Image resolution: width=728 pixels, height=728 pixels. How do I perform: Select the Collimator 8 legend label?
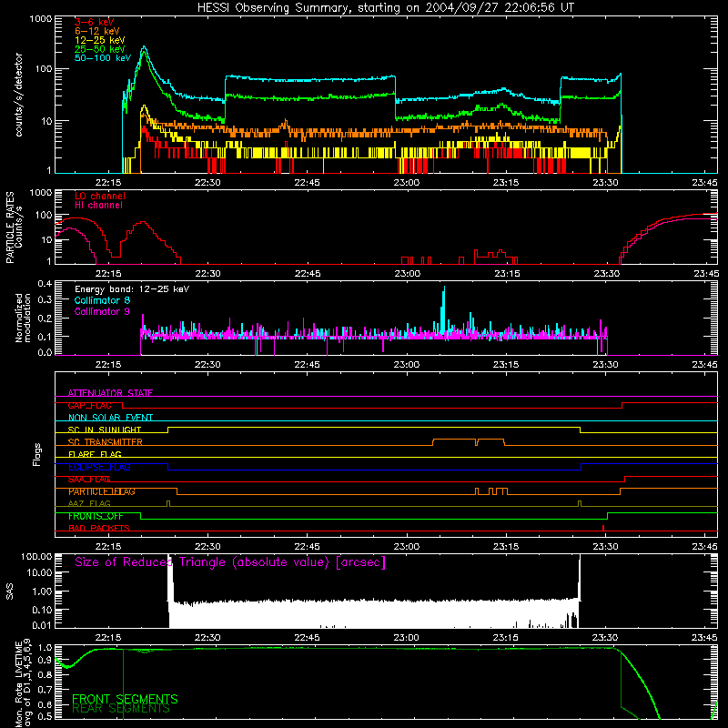click(x=102, y=300)
